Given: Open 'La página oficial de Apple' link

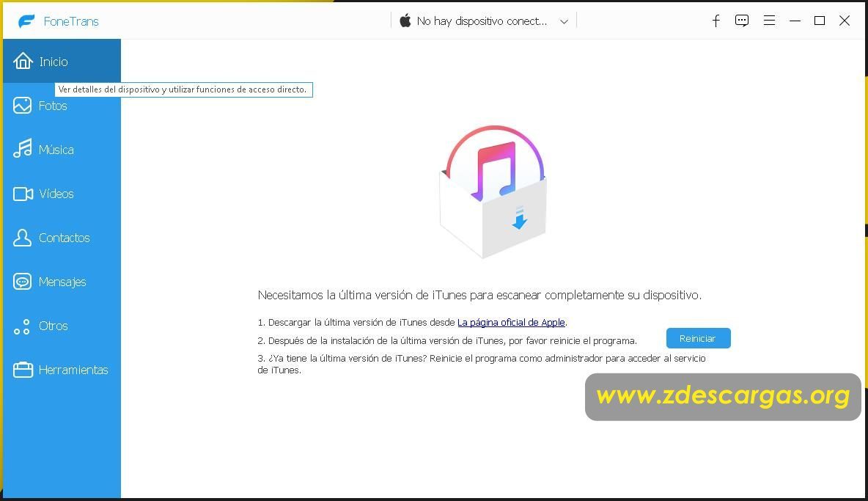Looking at the screenshot, I should point(511,322).
